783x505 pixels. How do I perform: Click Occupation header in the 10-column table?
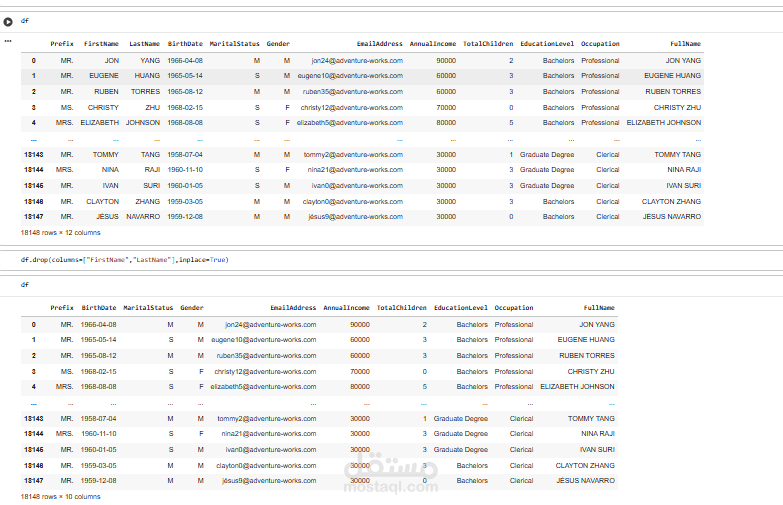pos(514,308)
